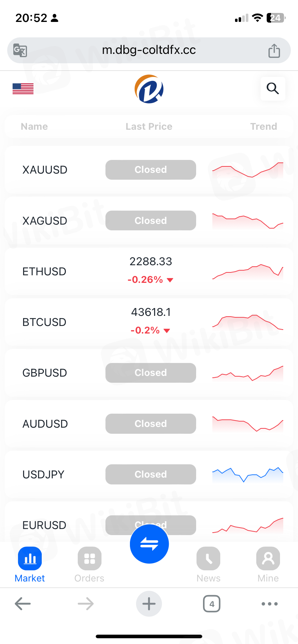Tap the search magnifier icon
Screen dimensions: 298x644
(x=273, y=88)
